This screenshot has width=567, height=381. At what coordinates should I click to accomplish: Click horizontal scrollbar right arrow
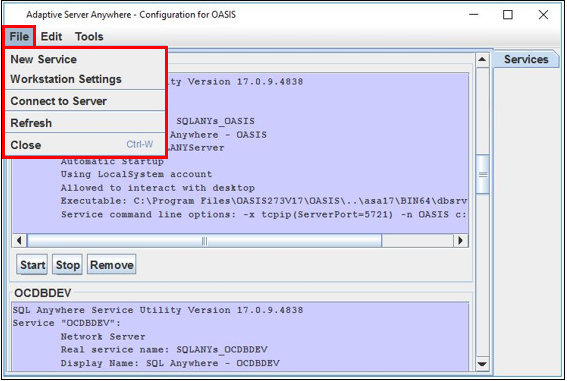point(460,240)
